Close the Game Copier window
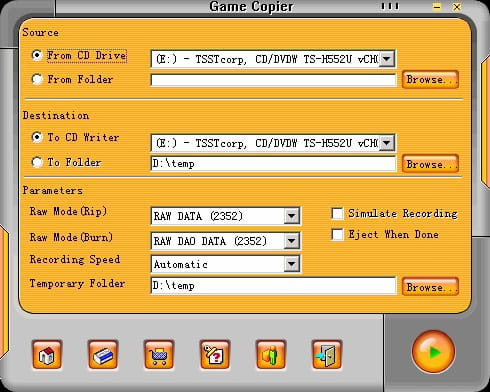This screenshot has width=490, height=392. click(x=457, y=7)
